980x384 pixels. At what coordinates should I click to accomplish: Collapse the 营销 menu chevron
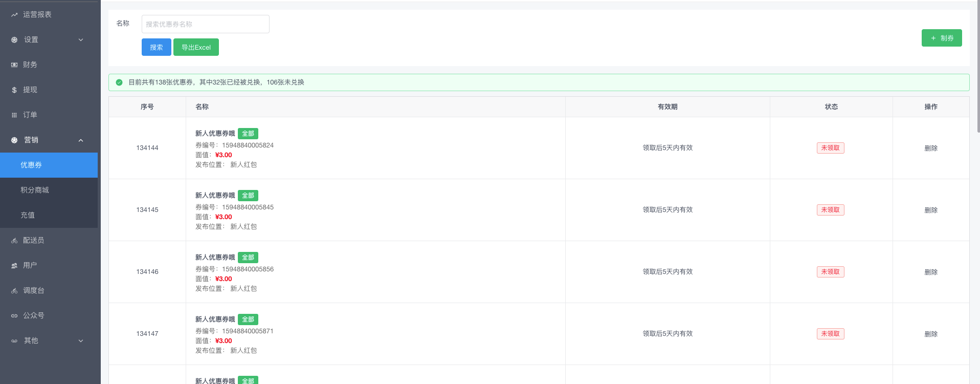click(81, 140)
